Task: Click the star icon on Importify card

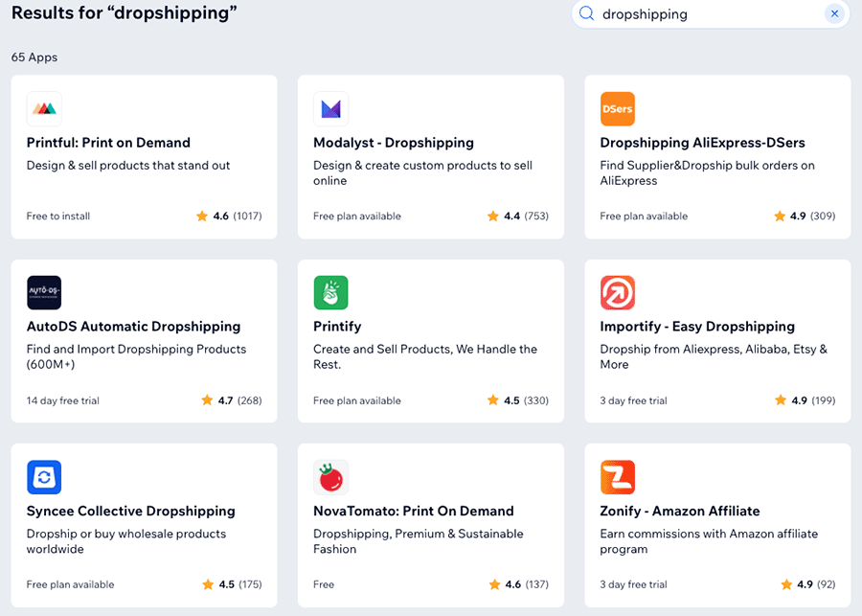Action: tap(781, 400)
